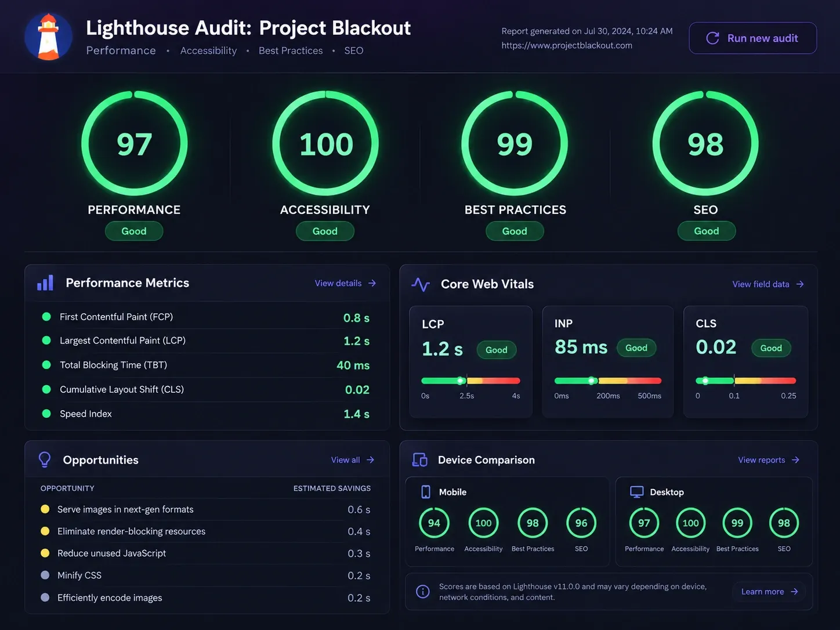Screen dimensions: 840x630
Task: Click the Lighthouse logo icon
Action: pyautogui.click(x=49, y=37)
